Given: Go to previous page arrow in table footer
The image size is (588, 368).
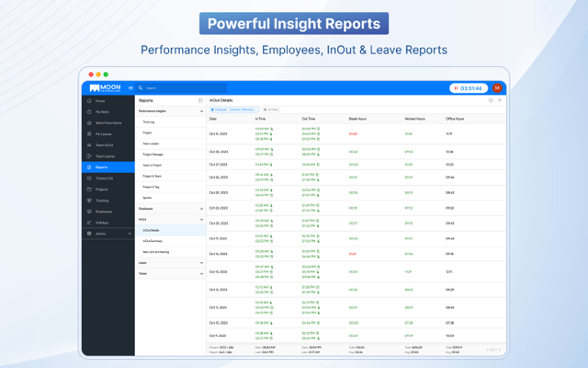Looking at the screenshot, I should point(488,350).
